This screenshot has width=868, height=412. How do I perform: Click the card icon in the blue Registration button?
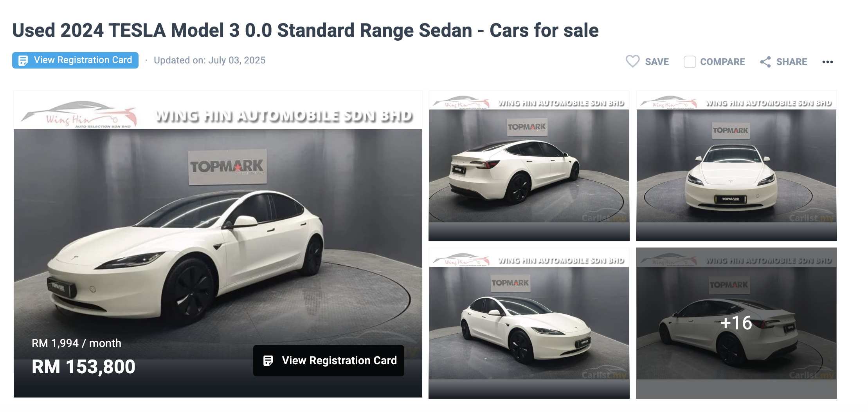pos(23,60)
